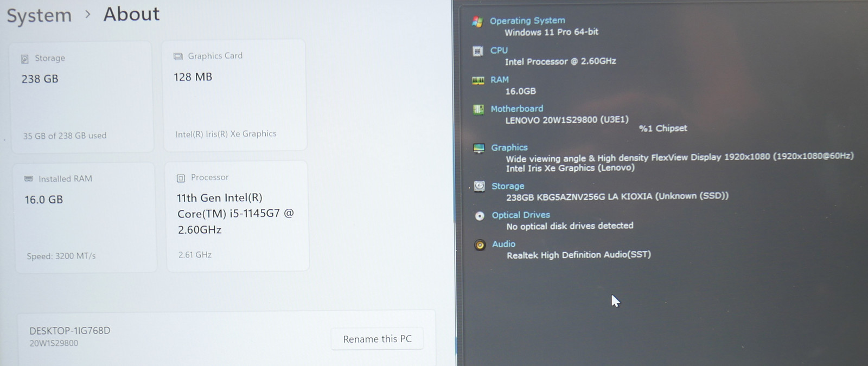Click the Storage card icon in Settings
868x366 pixels.
[25, 59]
